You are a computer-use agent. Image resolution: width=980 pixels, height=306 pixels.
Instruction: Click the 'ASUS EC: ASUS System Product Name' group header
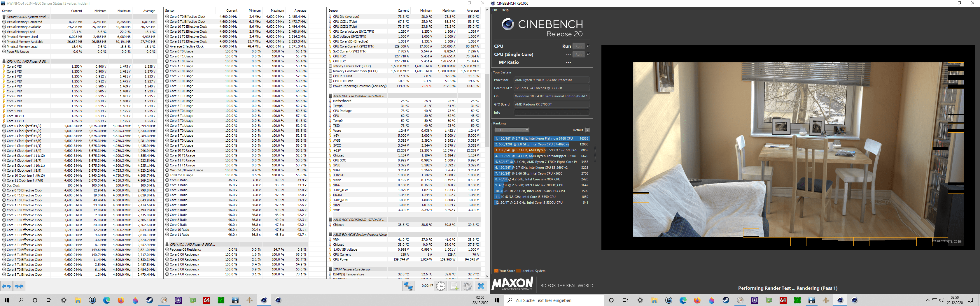pyautogui.click(x=405, y=235)
